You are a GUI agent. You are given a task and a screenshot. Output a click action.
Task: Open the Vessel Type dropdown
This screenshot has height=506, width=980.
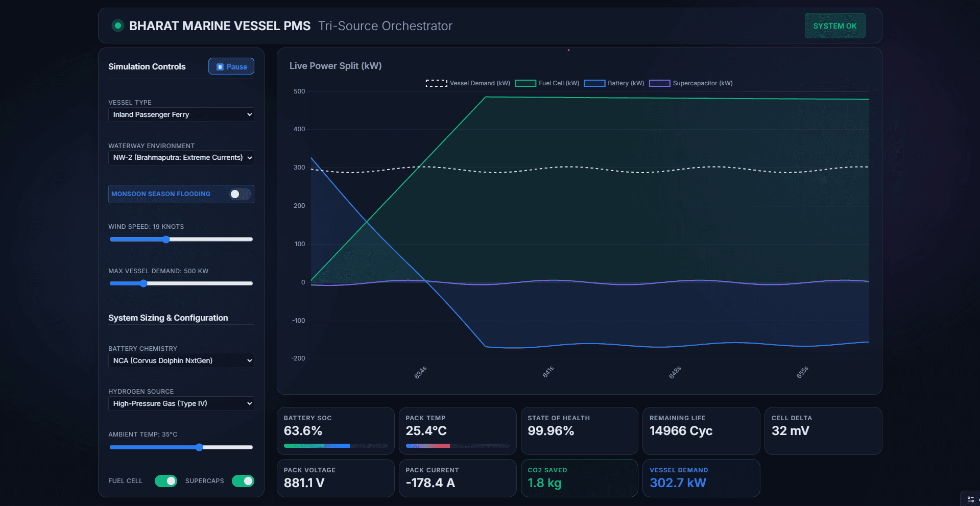click(x=181, y=114)
